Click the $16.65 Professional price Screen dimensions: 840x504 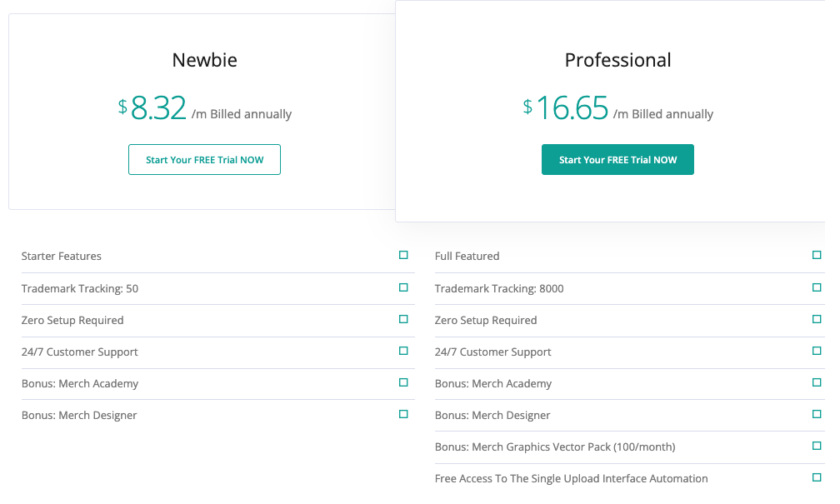click(571, 108)
